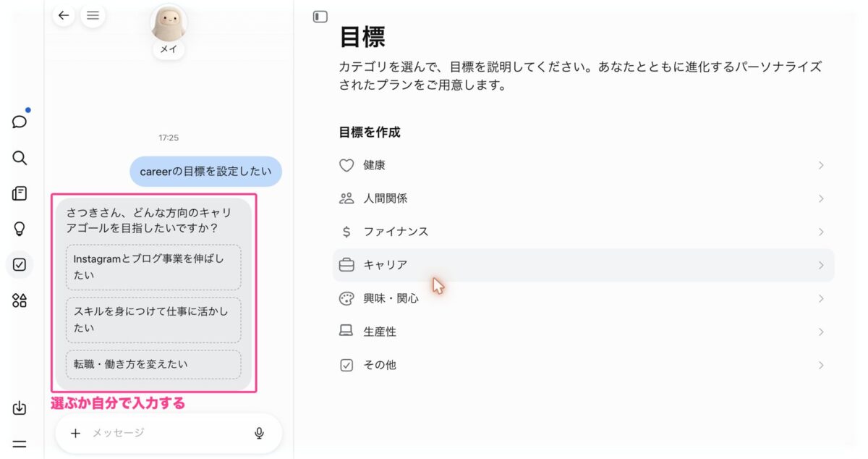Click the download tray sidebar icon

(20, 408)
